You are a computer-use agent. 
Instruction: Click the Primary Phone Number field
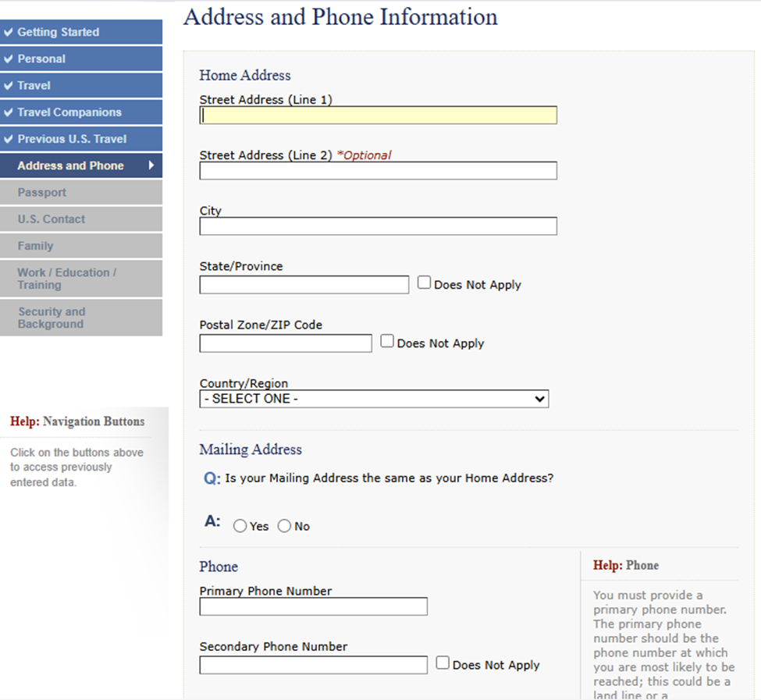[313, 606]
